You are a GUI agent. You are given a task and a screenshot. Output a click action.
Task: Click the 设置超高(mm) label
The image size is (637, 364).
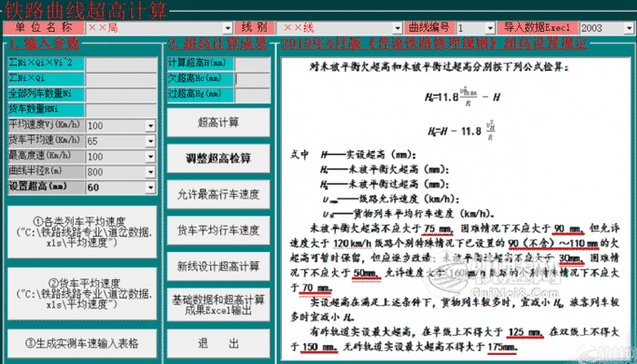(x=46, y=187)
